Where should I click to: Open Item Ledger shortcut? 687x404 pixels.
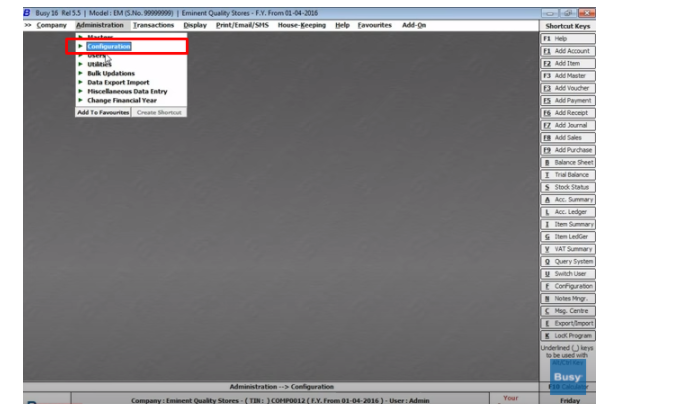(568, 237)
